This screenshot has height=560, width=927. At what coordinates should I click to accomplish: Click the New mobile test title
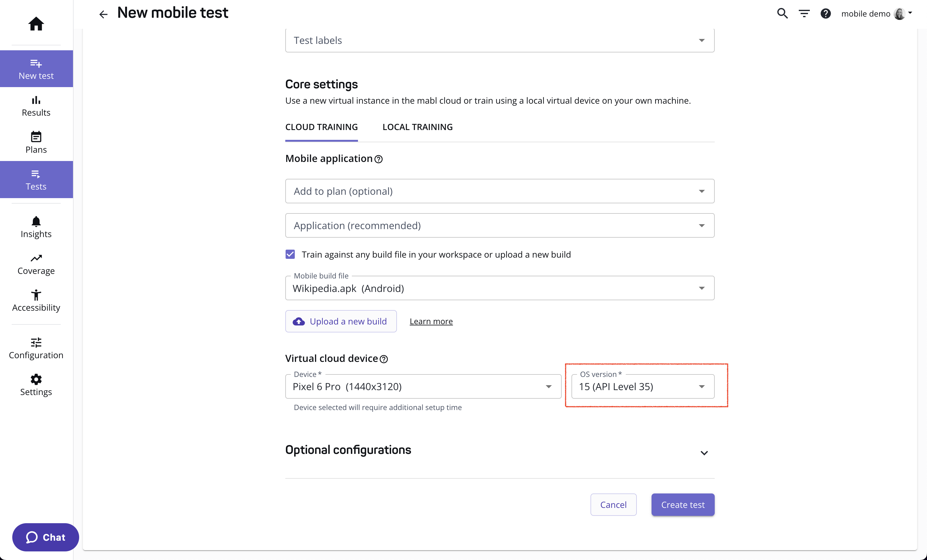(173, 13)
